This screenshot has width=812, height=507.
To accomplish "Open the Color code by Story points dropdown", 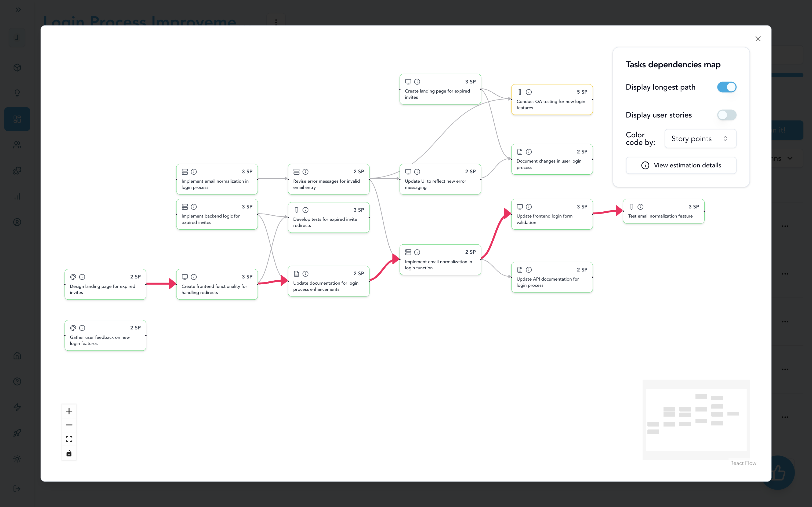I will (x=700, y=138).
